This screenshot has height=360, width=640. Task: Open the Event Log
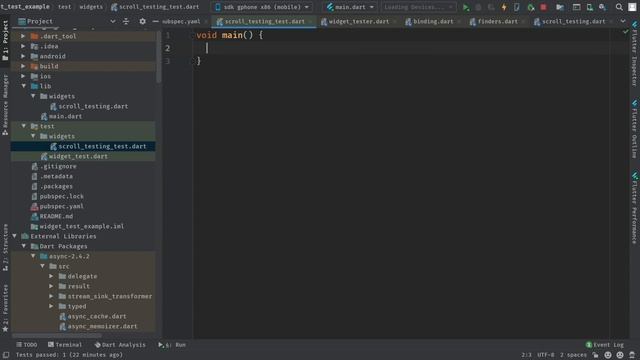pos(605,345)
